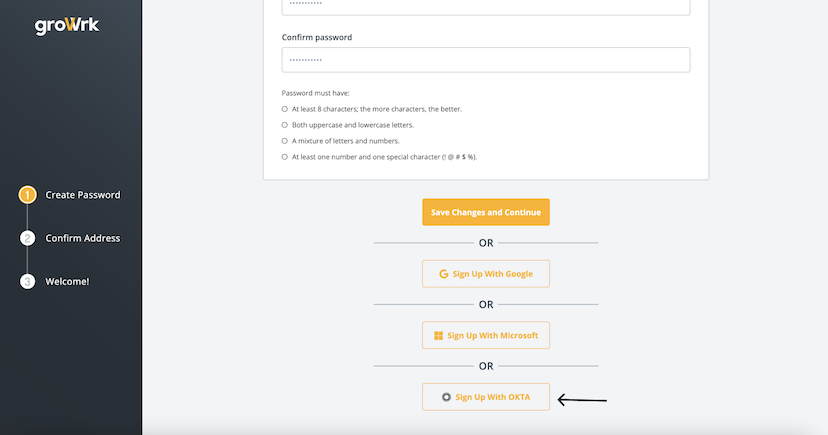Select step 3 circle icon
Image resolution: width=828 pixels, height=435 pixels.
[x=28, y=281]
